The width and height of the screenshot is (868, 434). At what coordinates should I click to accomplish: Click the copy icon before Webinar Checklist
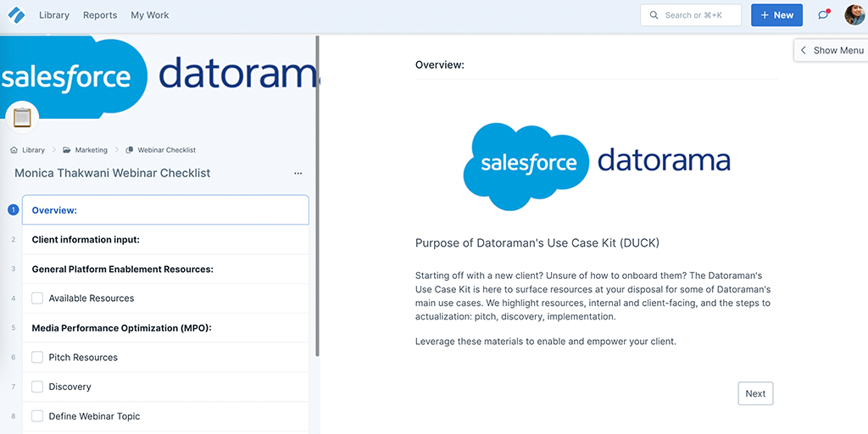tap(130, 150)
